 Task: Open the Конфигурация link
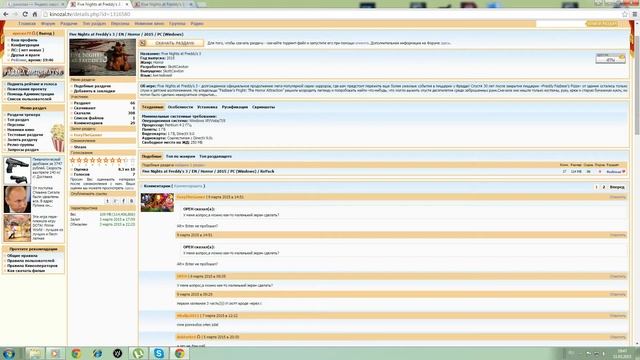25,45
